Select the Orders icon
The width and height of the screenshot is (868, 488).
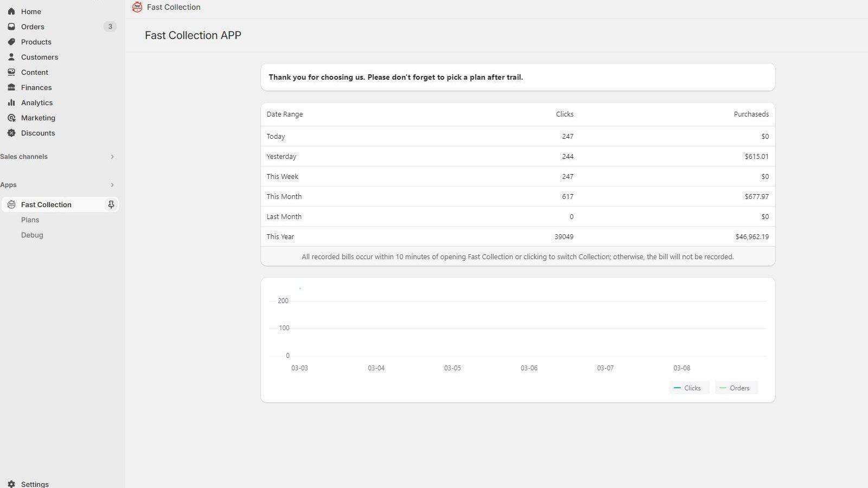tap(11, 27)
